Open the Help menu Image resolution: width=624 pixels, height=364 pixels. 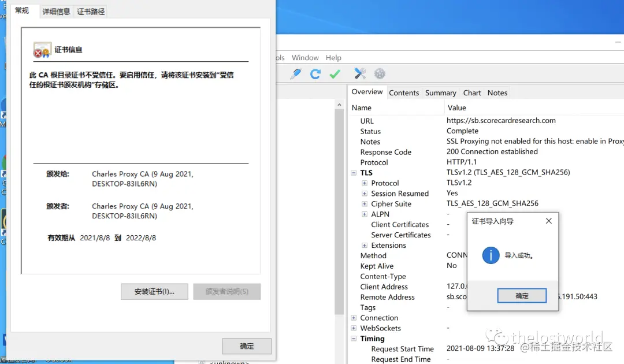[x=333, y=58]
